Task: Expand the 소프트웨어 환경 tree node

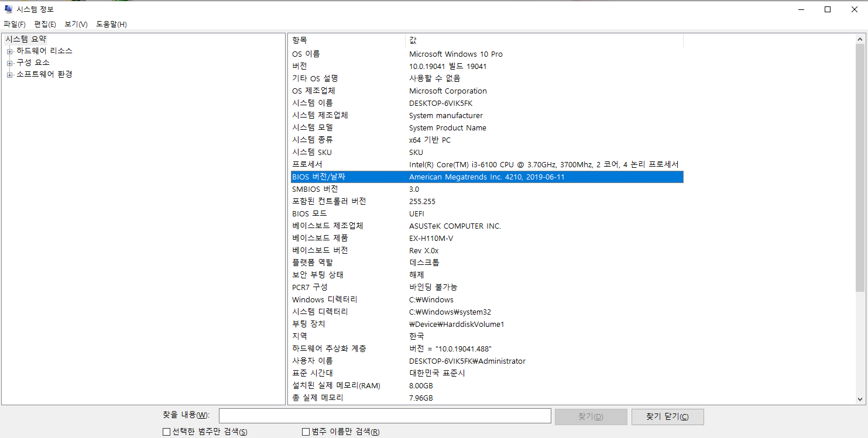Action: click(9, 74)
